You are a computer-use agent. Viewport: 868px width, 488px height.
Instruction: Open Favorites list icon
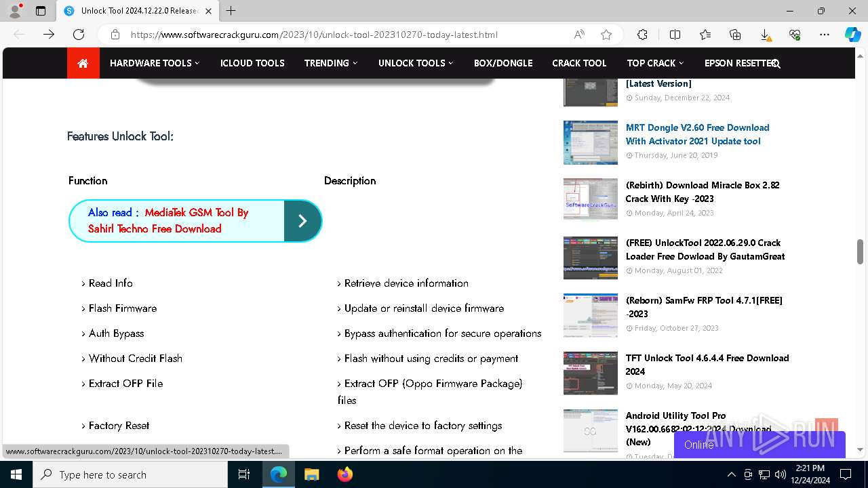[x=705, y=35]
